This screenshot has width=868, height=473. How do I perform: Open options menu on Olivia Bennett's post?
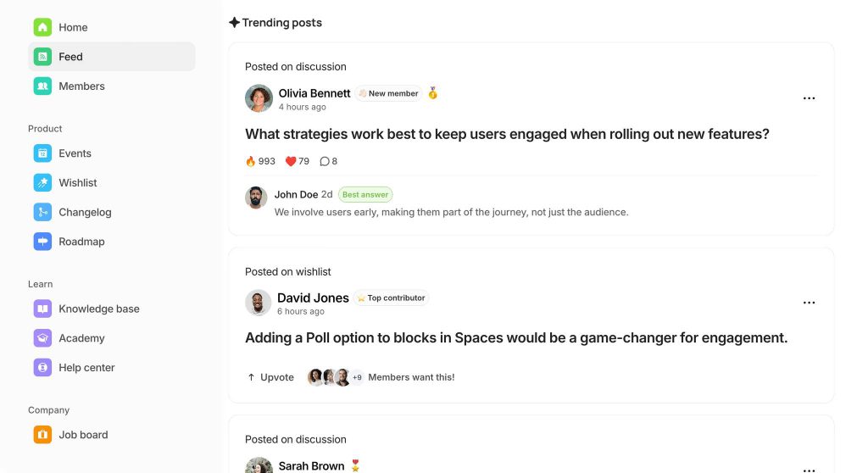pos(809,98)
